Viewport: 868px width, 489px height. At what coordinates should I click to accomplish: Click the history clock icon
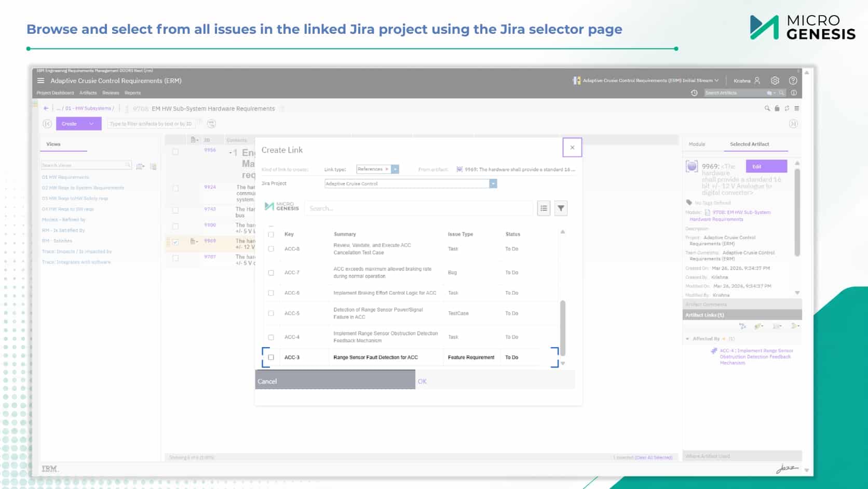click(x=694, y=93)
